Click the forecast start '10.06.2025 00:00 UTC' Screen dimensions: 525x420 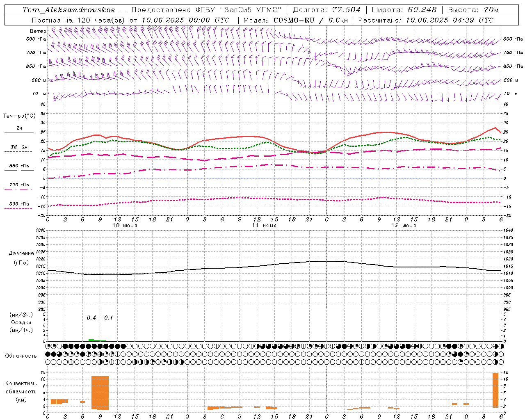(185, 20)
